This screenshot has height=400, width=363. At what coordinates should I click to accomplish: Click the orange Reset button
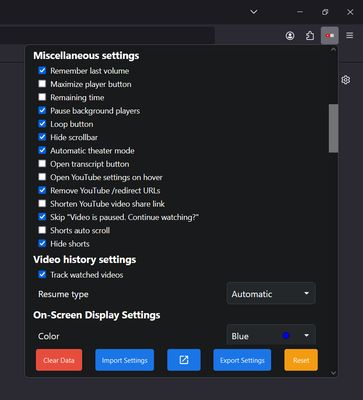pos(301,360)
